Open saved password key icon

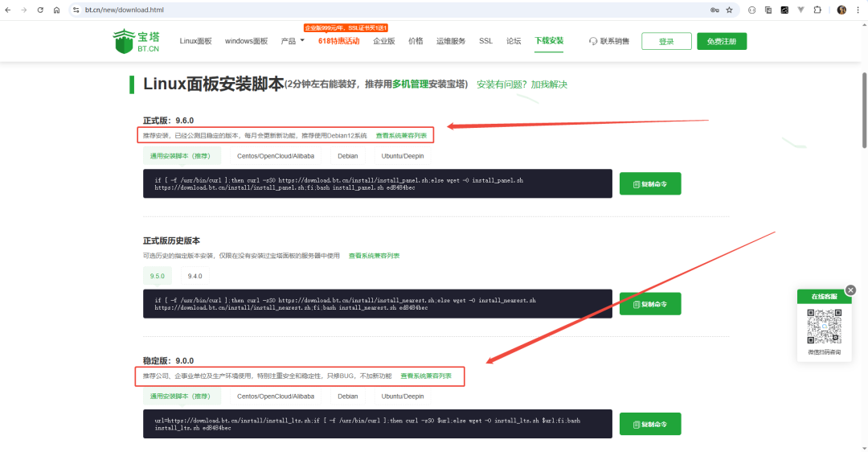tap(714, 10)
